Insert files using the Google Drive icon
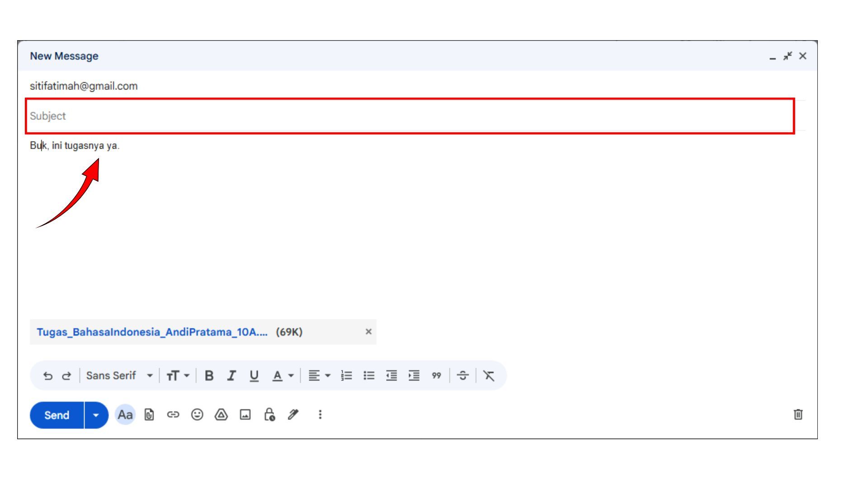The image size is (868, 488). (221, 415)
